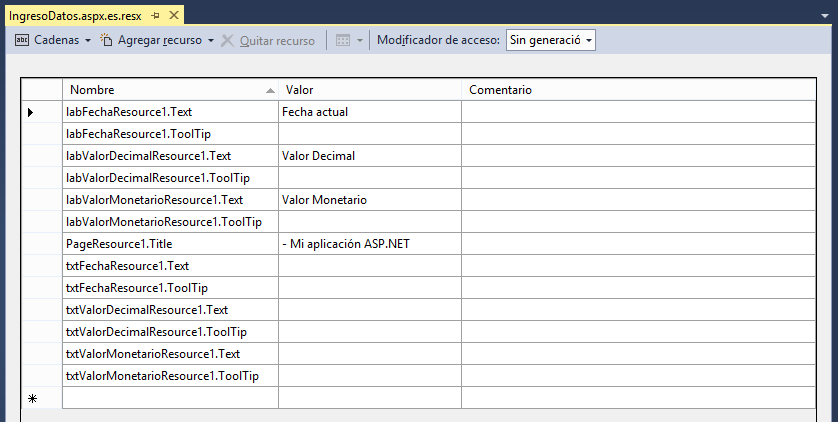The image size is (838, 422).
Task: Expand the Agregar recurso dropdown arrow
Action: [x=211, y=41]
